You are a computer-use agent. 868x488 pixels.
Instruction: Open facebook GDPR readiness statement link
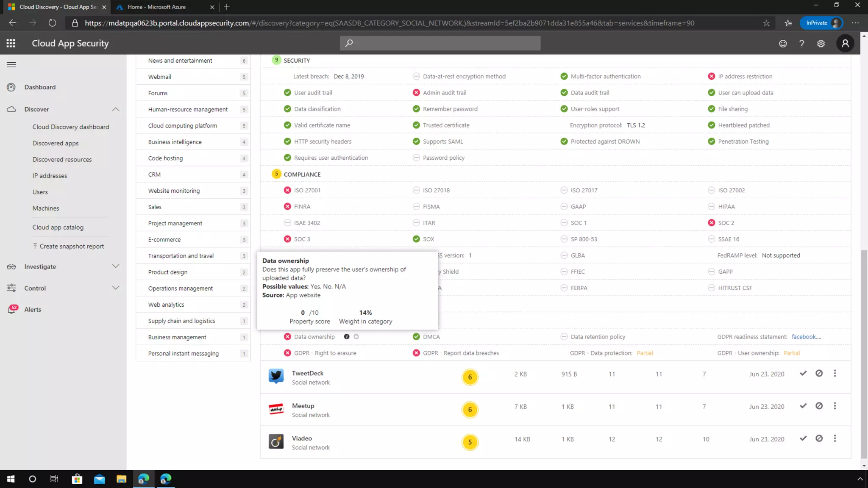click(806, 337)
